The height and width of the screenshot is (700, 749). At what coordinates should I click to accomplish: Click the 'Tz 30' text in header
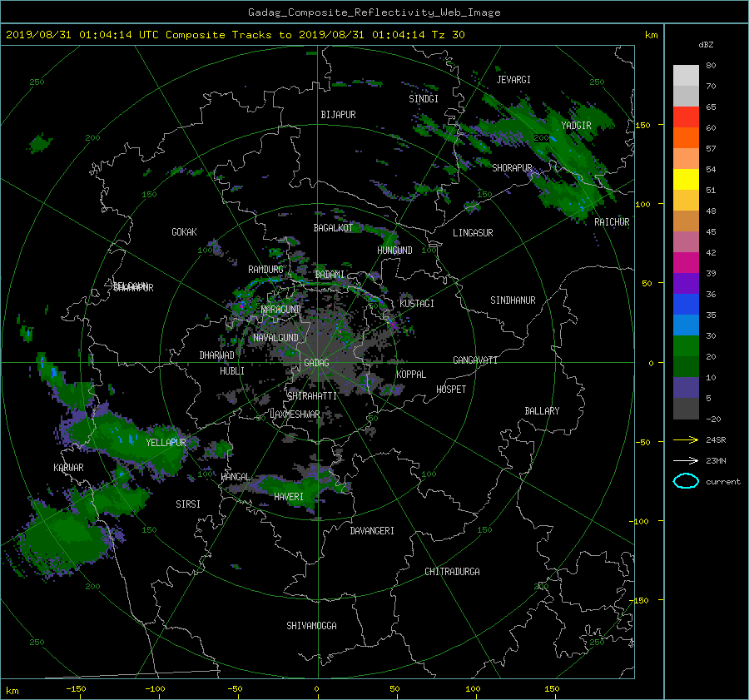[448, 35]
